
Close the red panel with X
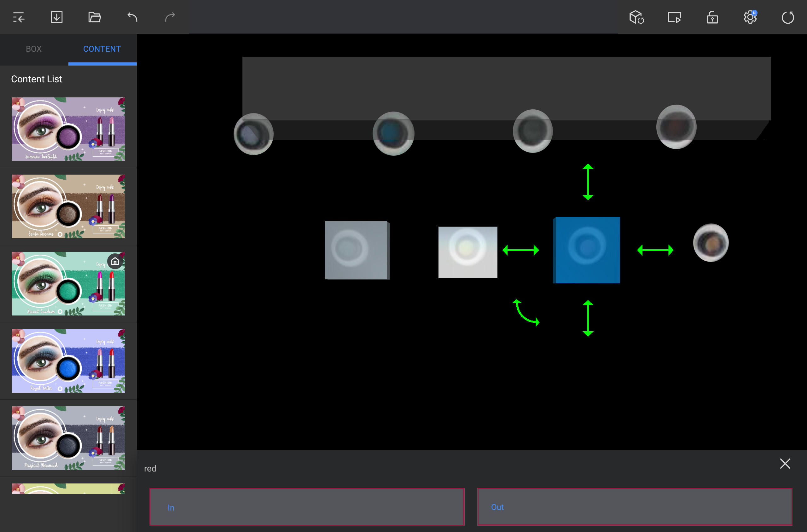[x=785, y=464]
